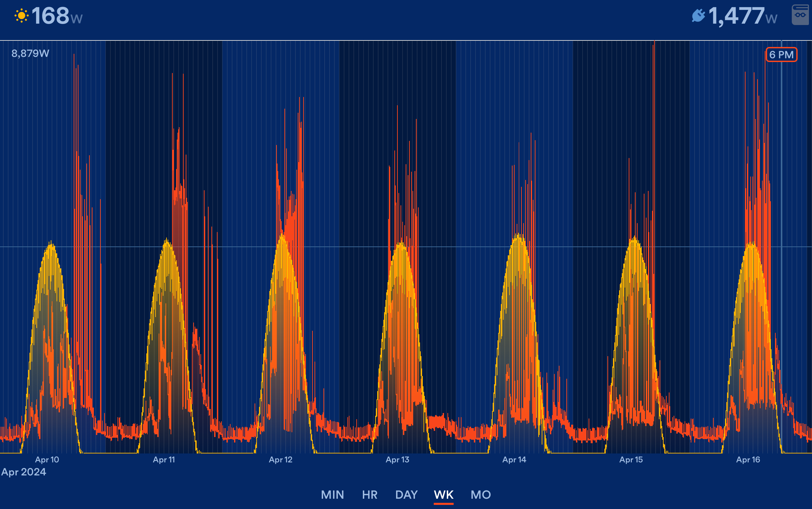Tap the 1,477w consumption reading
Image resolution: width=812 pixels, height=509 pixels.
pyautogui.click(x=742, y=16)
